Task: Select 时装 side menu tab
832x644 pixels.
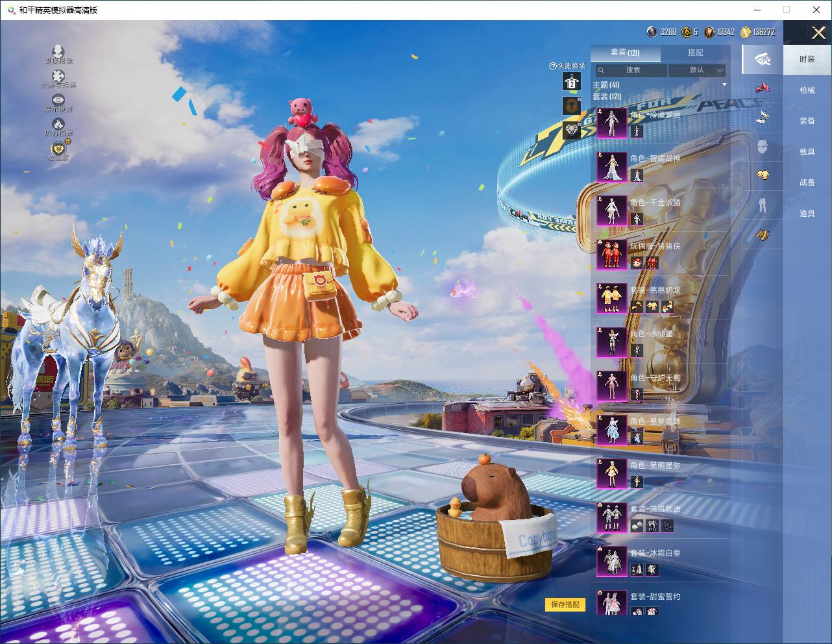Action: pos(807,59)
